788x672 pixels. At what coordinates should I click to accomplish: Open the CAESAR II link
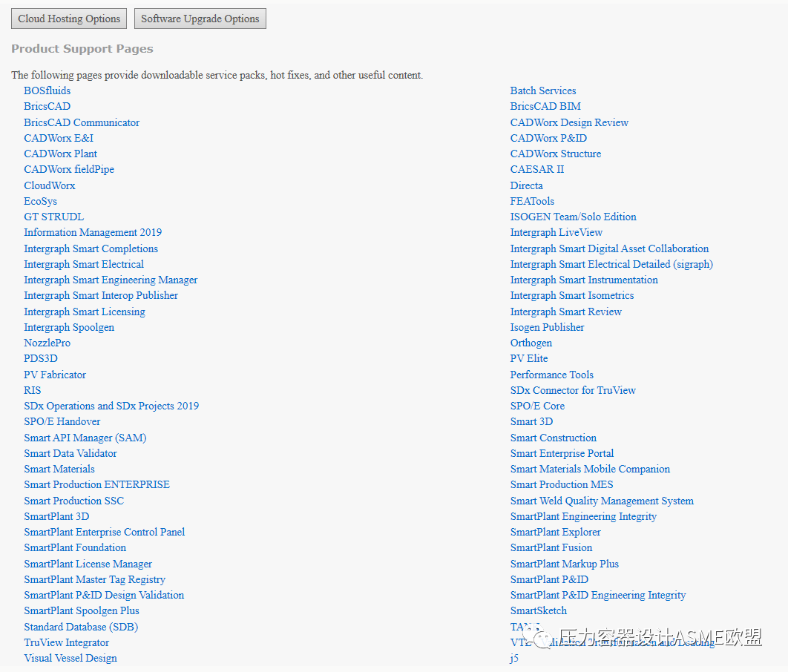536,169
